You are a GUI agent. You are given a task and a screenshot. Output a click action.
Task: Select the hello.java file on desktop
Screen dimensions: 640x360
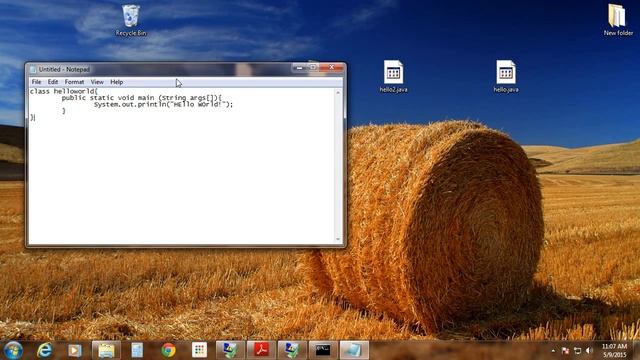[506, 76]
